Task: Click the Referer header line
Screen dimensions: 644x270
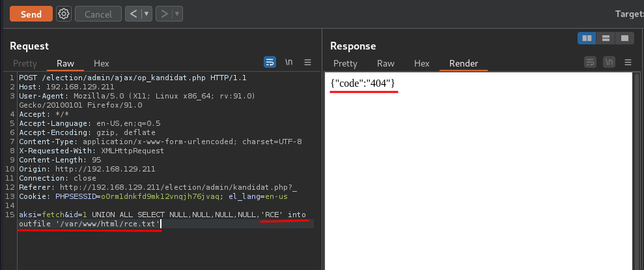Action: (x=158, y=187)
